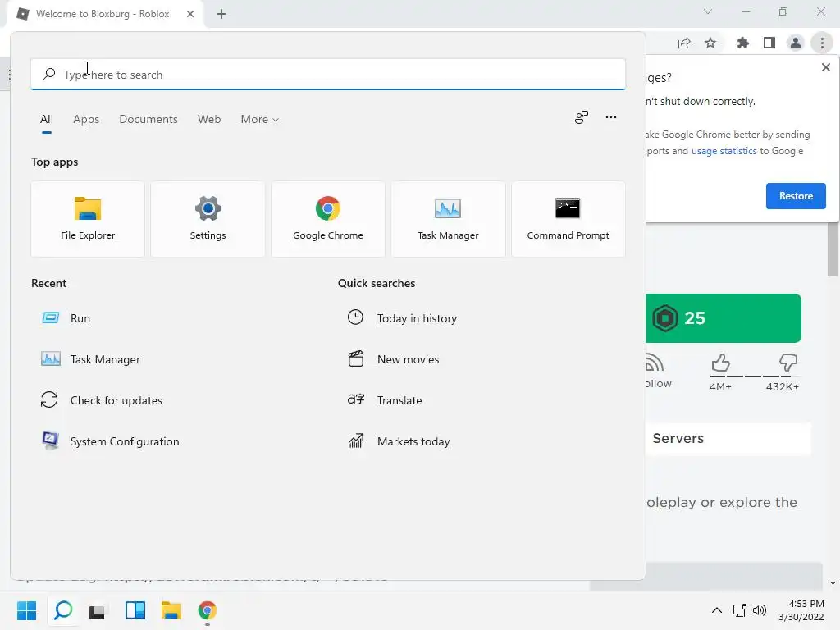The height and width of the screenshot is (630, 840).
Task: Click the taskbar clock and date
Action: coord(801,610)
